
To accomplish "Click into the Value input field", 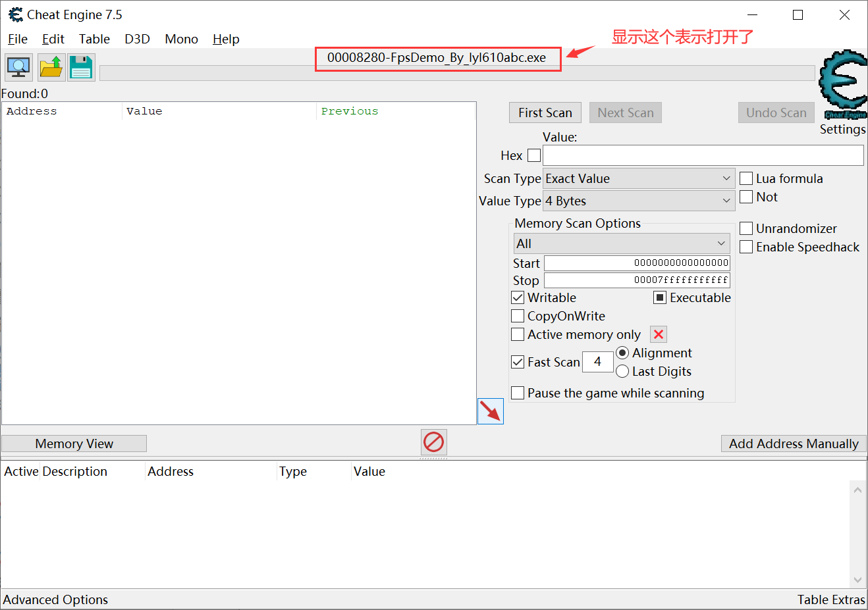I will click(x=703, y=155).
